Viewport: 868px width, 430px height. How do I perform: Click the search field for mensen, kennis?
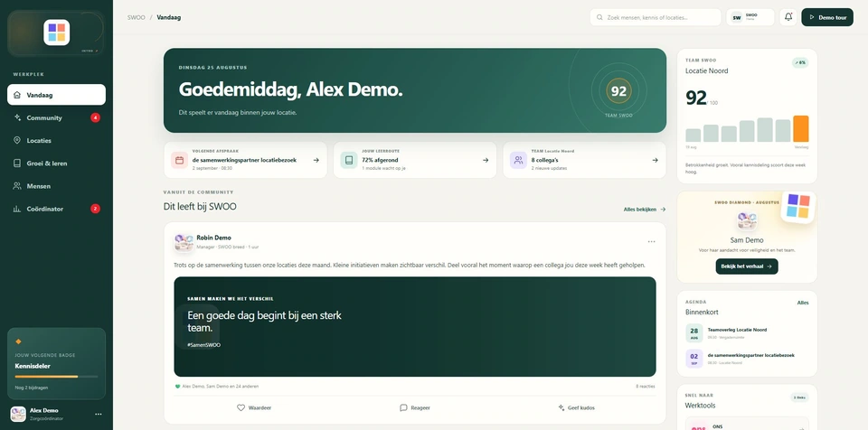point(656,17)
